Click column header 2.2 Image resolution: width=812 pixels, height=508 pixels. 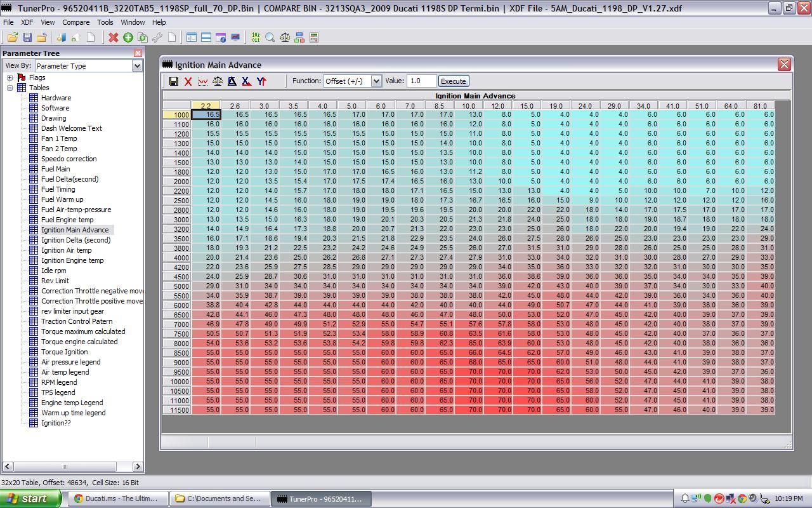point(206,106)
